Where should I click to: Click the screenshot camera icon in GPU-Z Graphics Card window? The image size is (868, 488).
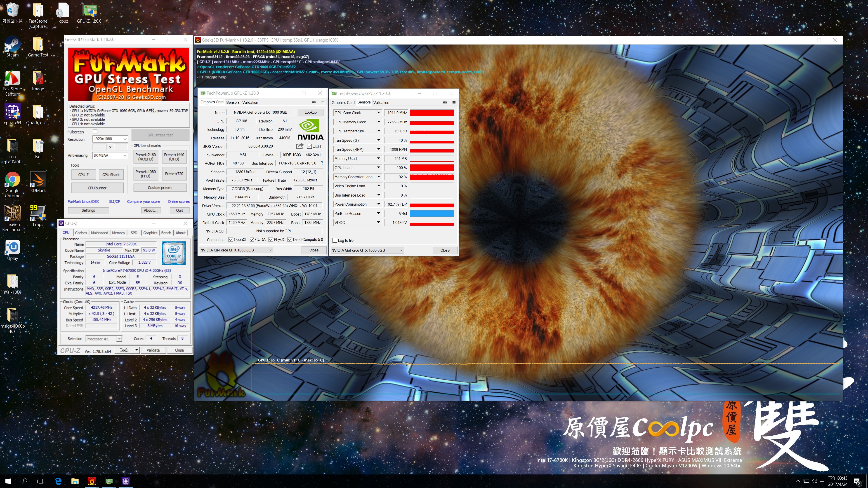point(314,102)
